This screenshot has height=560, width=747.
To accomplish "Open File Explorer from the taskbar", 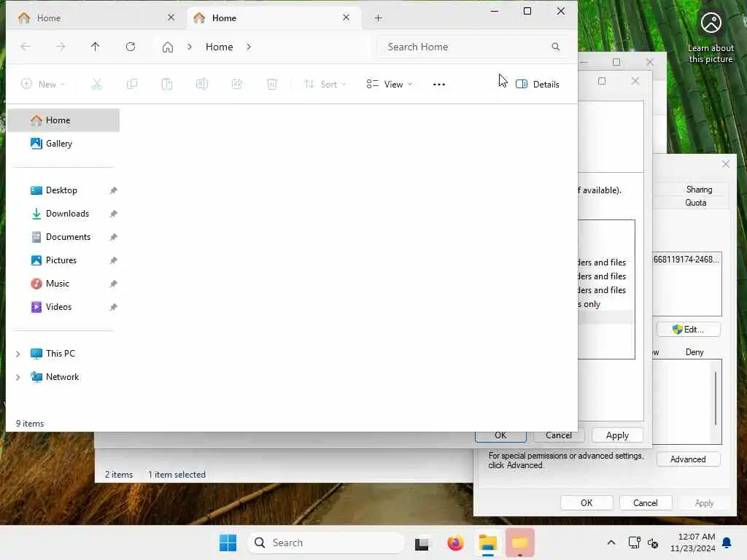I will [x=488, y=542].
